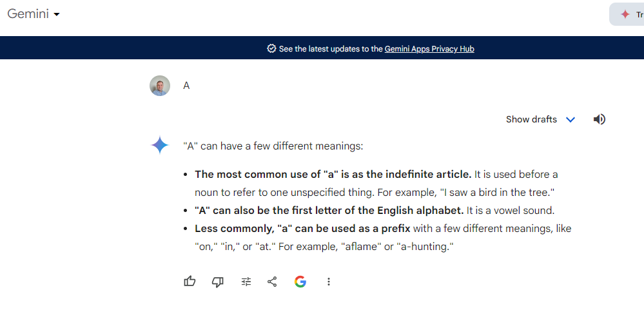Image resolution: width=644 pixels, height=319 pixels.
Task: Mark the response with thumbs down
Action: click(x=218, y=281)
